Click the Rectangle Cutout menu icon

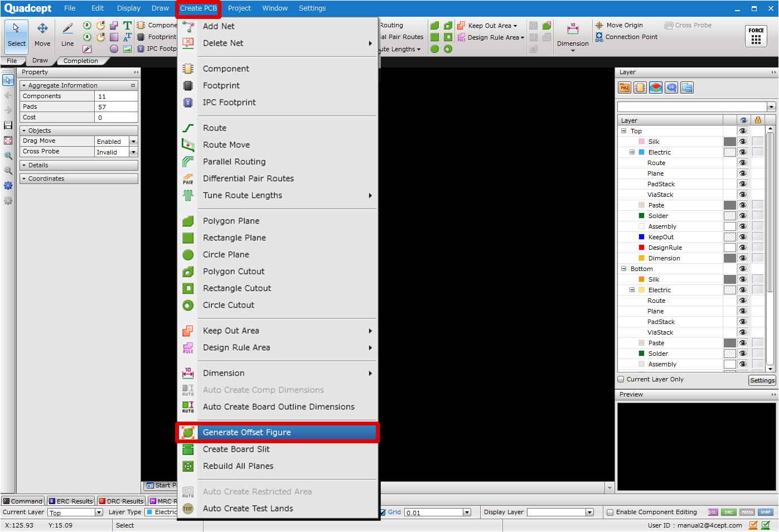pos(188,288)
